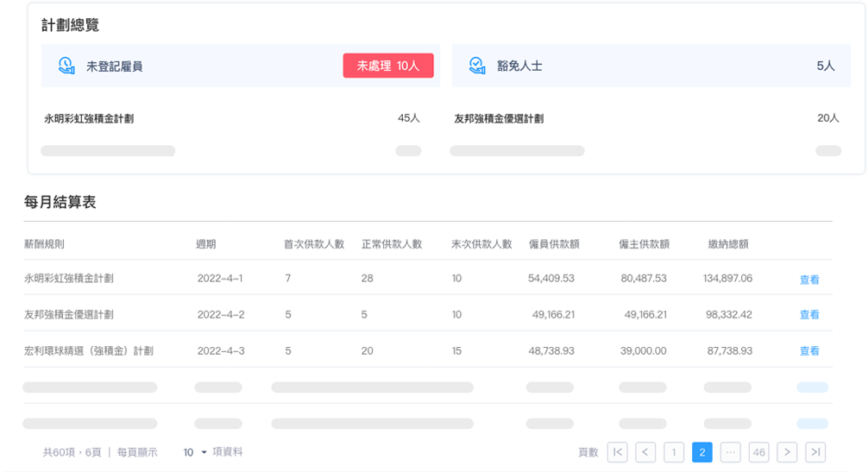Click 永明彩虹強積金計劃 in monthly table
Image resolution: width=868 pixels, height=472 pixels.
tap(69, 279)
